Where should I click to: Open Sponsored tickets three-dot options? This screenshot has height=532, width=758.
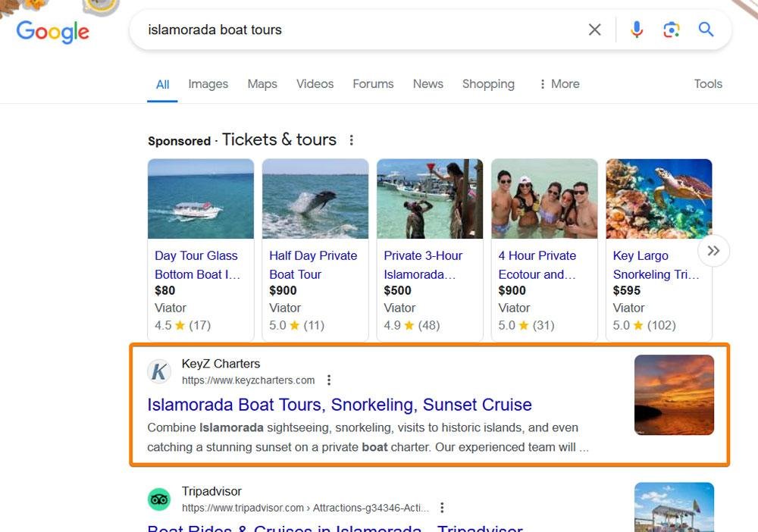[x=351, y=140]
